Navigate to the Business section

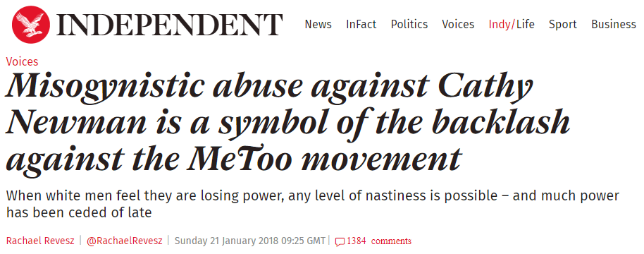tap(614, 25)
